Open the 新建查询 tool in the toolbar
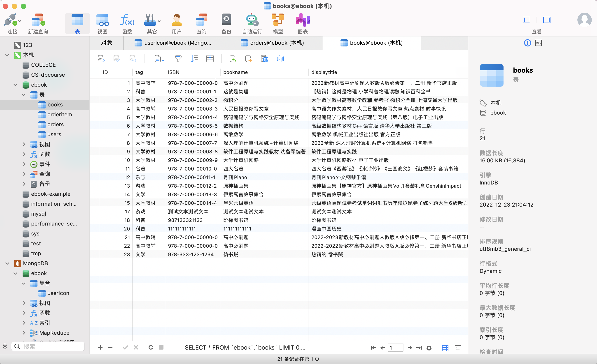The width and height of the screenshot is (597, 364). coord(37,23)
